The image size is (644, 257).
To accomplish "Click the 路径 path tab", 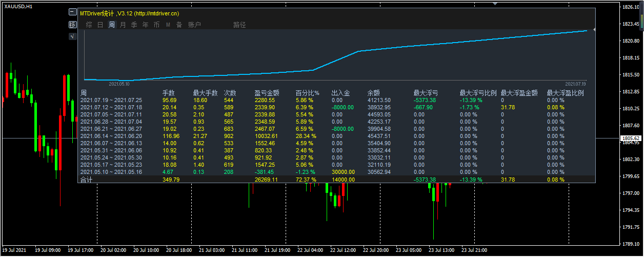I will click(x=239, y=25).
